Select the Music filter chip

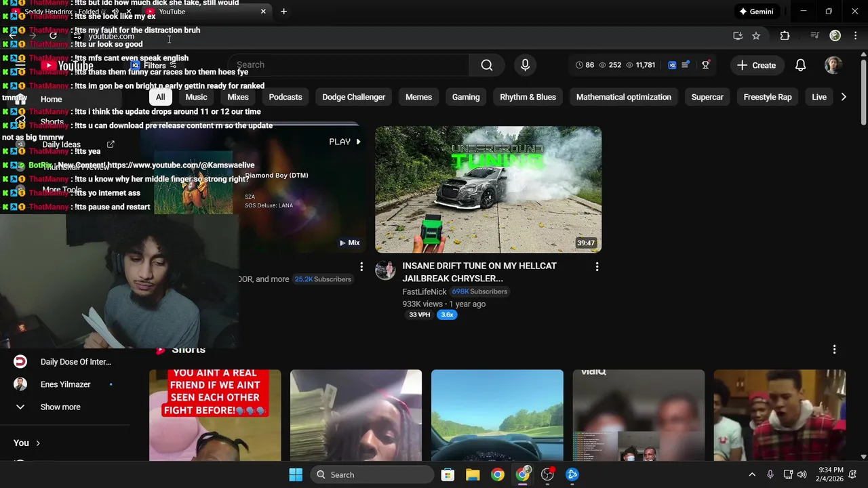click(196, 97)
